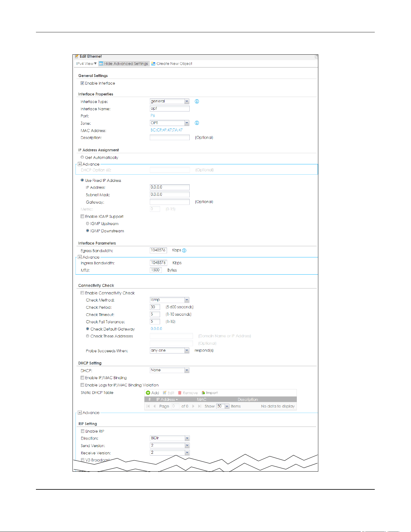Screen dimensions: 411x532
Task: Click into Egress Bandwidth field
Action: click(158, 250)
